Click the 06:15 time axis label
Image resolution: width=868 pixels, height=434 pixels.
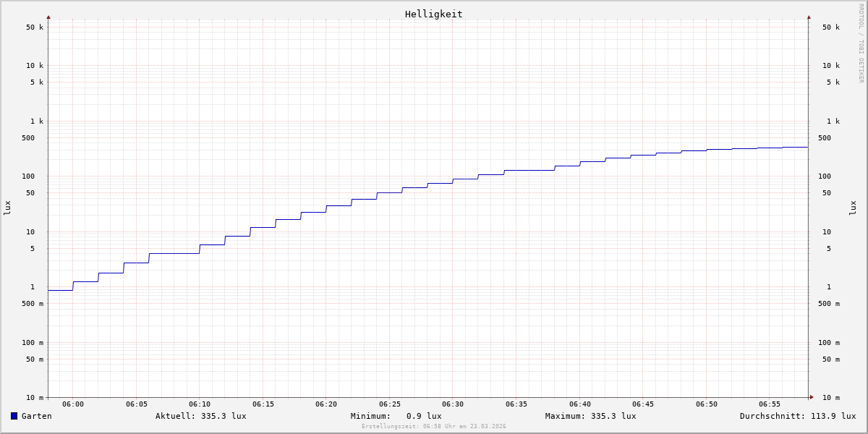(x=263, y=404)
